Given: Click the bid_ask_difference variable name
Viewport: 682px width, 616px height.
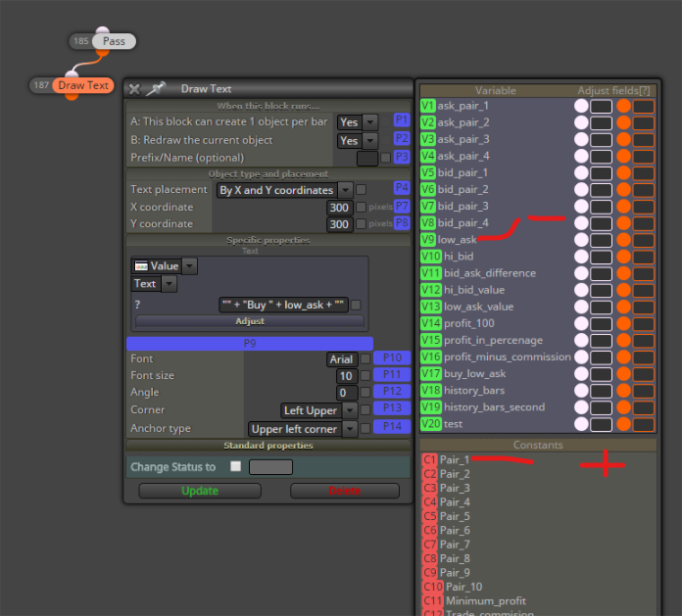Looking at the screenshot, I should 490,273.
